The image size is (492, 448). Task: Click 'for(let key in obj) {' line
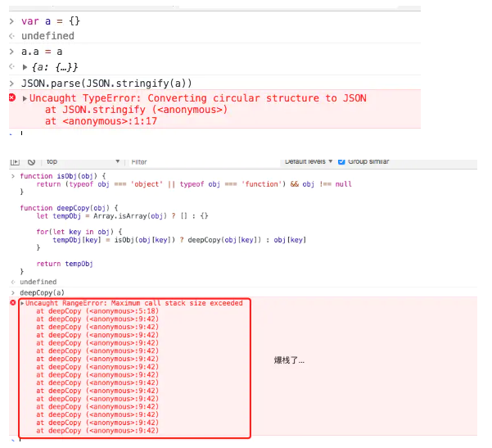79,232
